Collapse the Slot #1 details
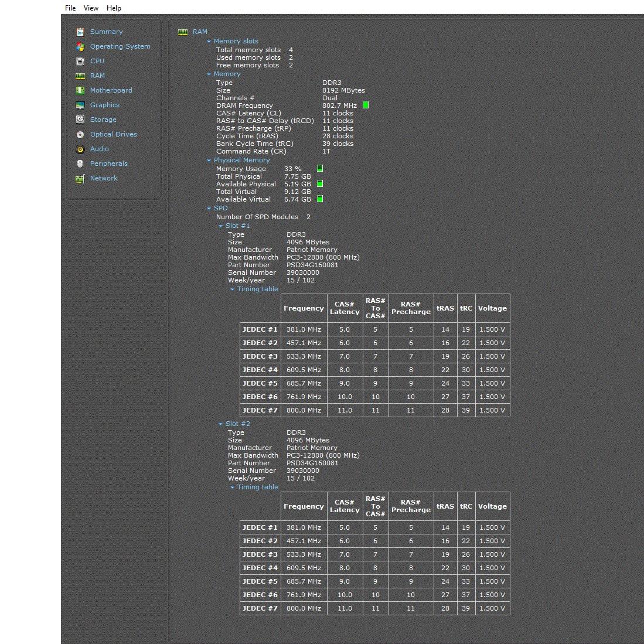644x644 pixels. 221,226
